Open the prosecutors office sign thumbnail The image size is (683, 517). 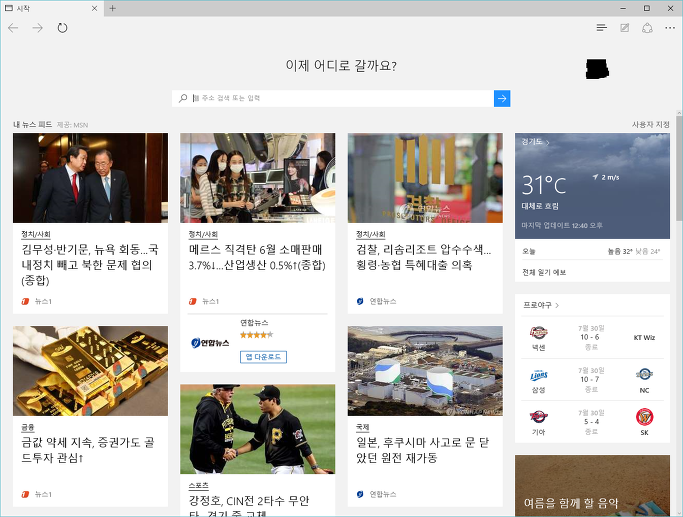pyautogui.click(x=425, y=178)
